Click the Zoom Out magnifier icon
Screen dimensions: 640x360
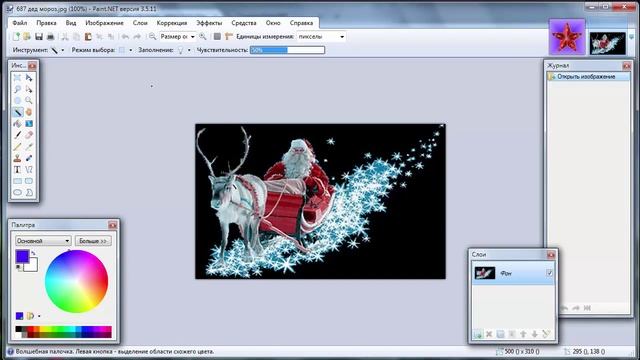pyautogui.click(x=152, y=37)
